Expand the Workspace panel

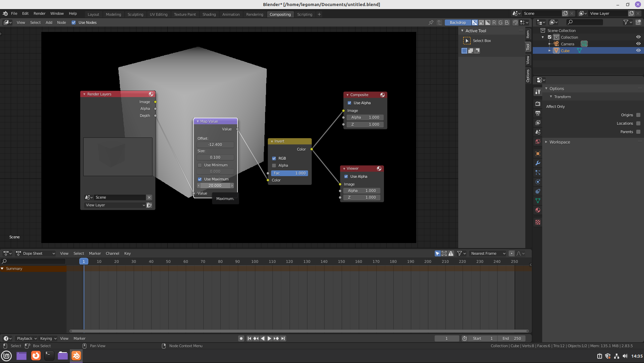pos(560,142)
